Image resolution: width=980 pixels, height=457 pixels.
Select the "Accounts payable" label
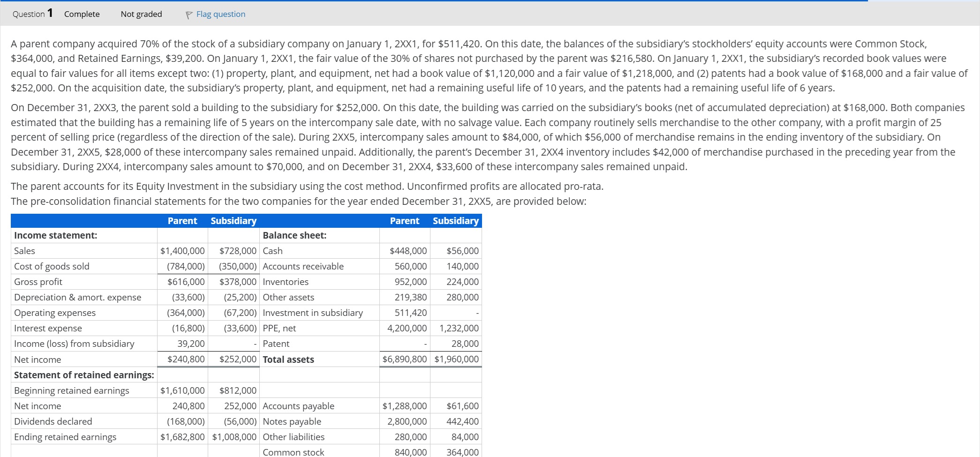[x=299, y=406]
